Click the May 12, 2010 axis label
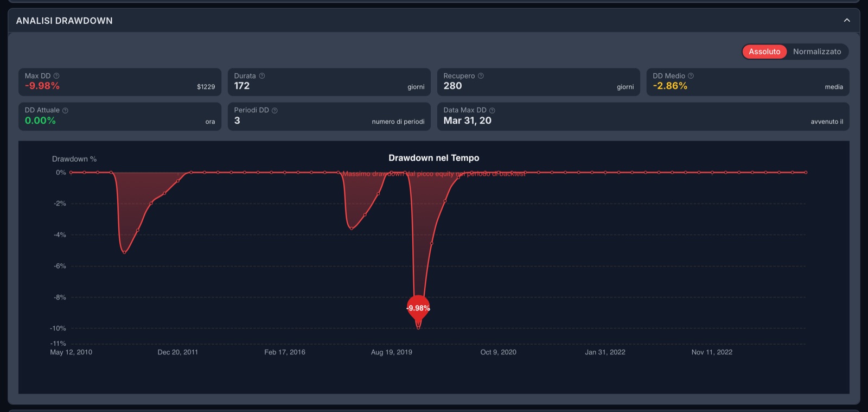The image size is (868, 412). (71, 352)
